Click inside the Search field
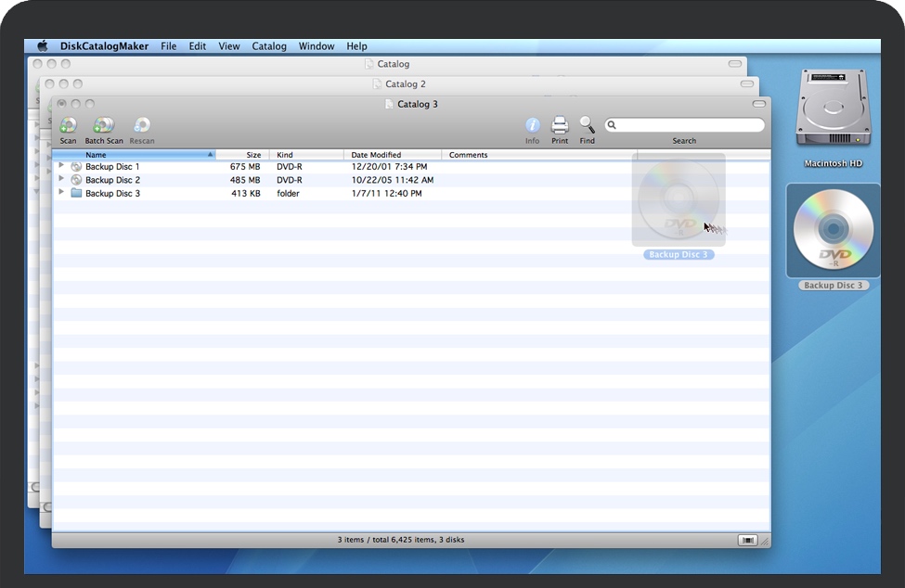Screen dimensions: 905x588 [x=689, y=125]
